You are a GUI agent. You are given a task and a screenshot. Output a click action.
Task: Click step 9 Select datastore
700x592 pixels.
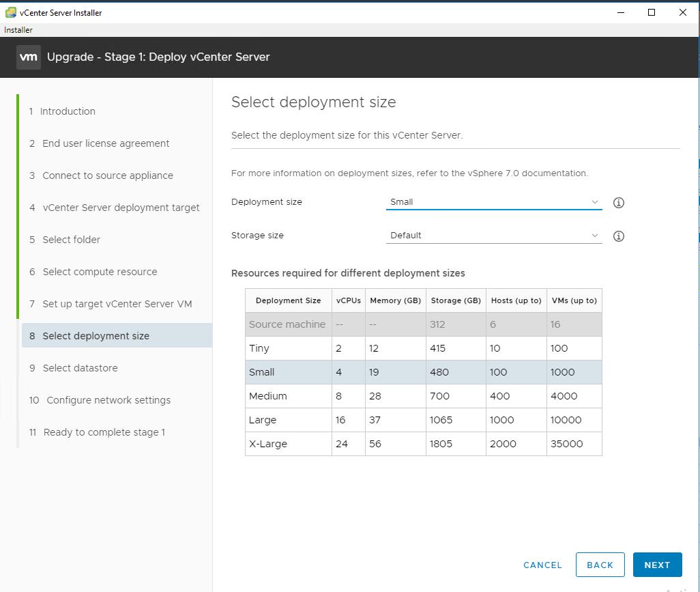(73, 368)
